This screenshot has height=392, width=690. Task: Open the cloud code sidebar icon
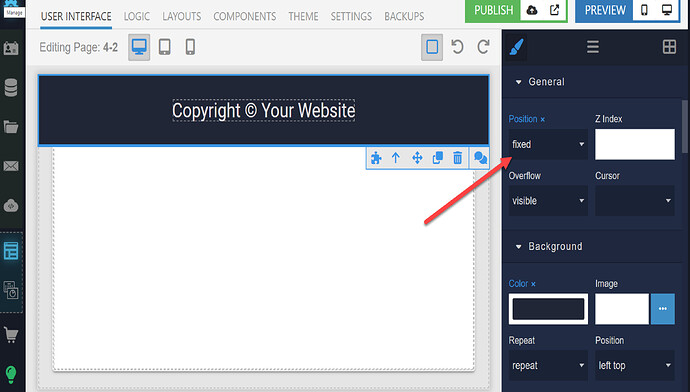(11, 205)
